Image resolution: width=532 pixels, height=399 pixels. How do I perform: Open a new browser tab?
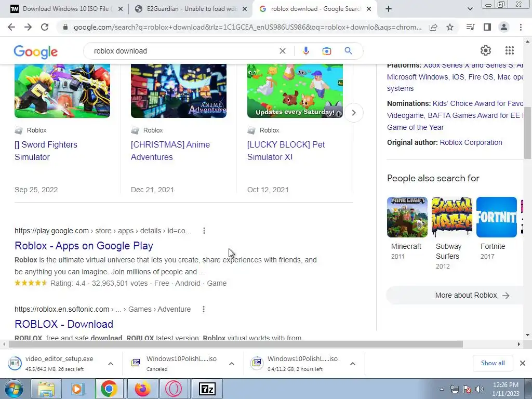click(x=389, y=9)
